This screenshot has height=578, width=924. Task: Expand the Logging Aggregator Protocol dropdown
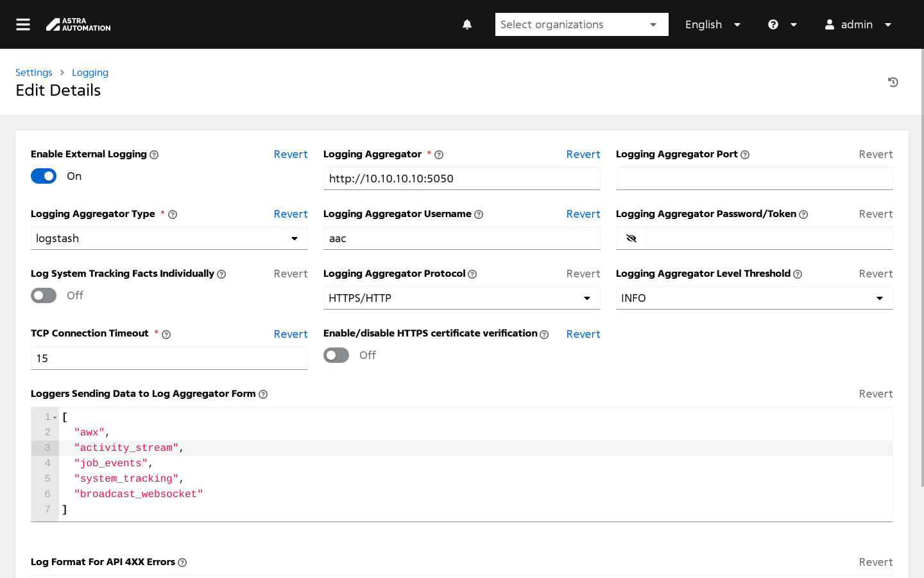point(461,298)
